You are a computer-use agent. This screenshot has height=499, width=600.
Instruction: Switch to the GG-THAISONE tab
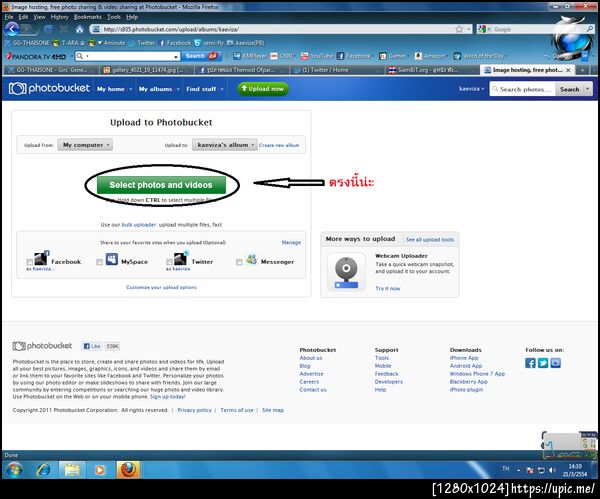point(50,70)
